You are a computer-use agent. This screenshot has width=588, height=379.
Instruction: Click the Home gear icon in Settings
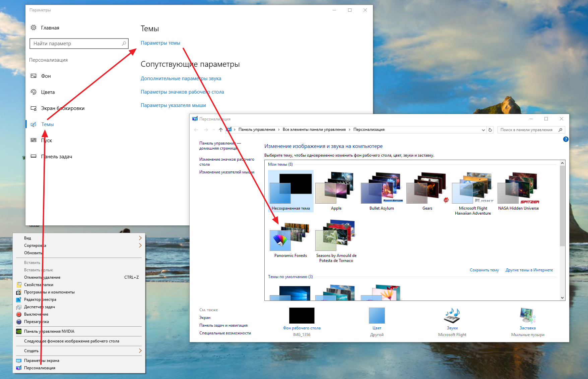34,28
